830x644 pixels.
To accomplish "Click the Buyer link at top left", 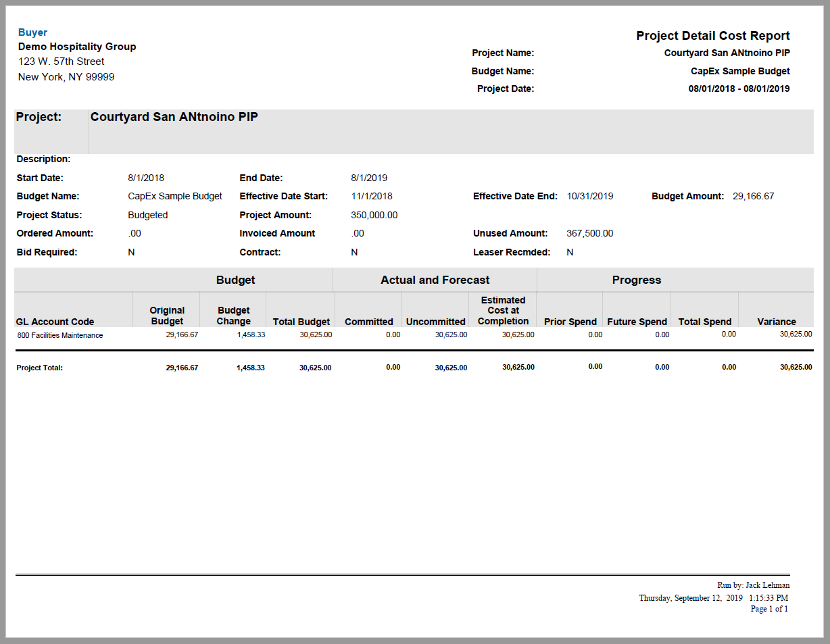I will [x=32, y=32].
